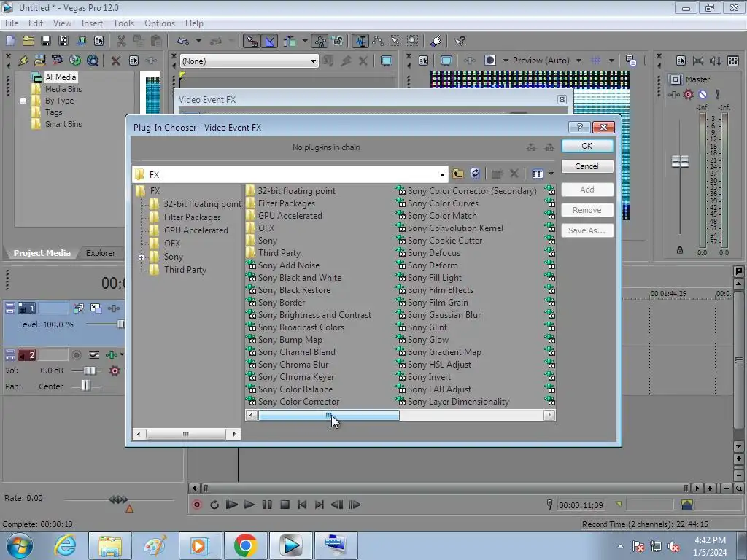Select Sony Chroma Keyer plug-in
747x560 pixels.
tap(295, 377)
